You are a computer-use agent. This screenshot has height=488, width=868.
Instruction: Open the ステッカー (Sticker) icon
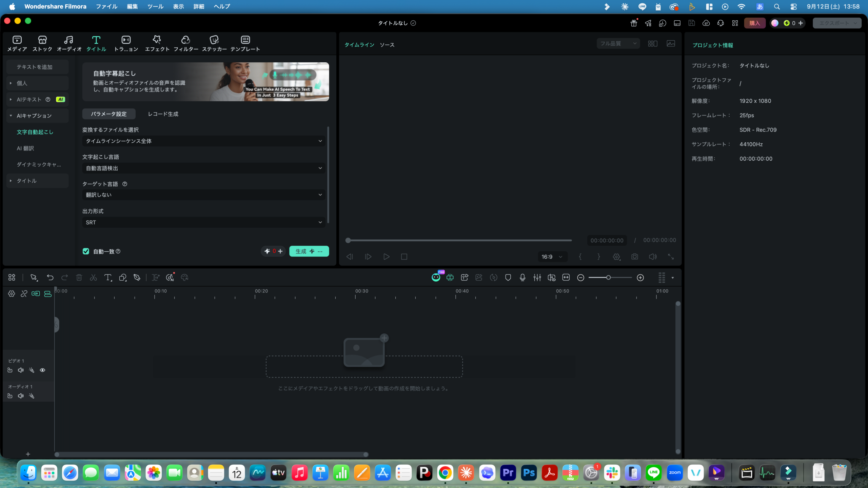coord(214,43)
